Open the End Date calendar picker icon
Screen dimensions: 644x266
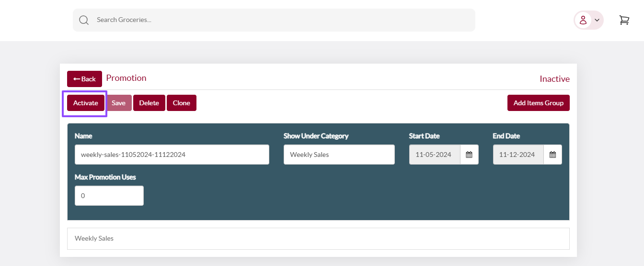pos(552,155)
